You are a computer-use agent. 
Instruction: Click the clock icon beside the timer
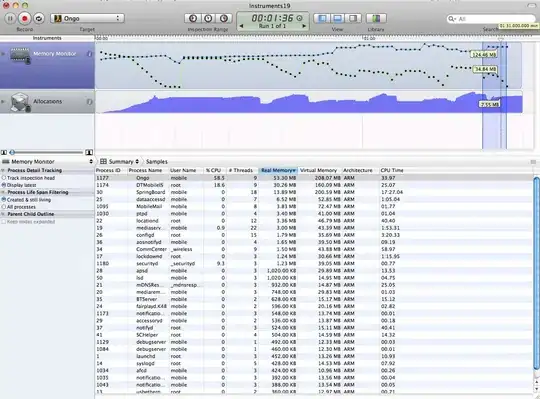299,18
